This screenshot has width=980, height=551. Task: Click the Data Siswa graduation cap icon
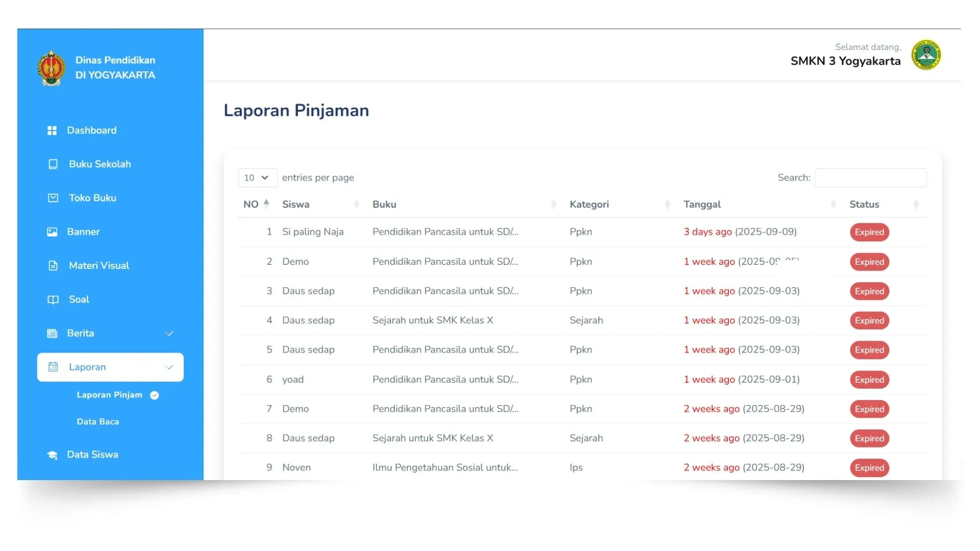pyautogui.click(x=53, y=454)
